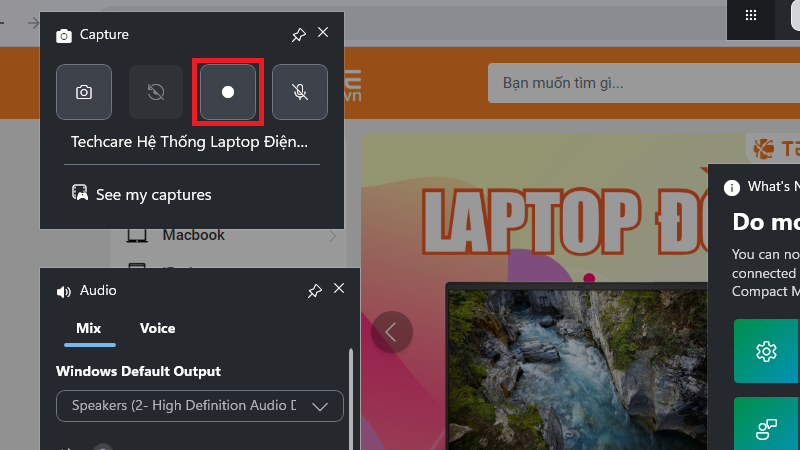Pin the Audio widget

[314, 291]
